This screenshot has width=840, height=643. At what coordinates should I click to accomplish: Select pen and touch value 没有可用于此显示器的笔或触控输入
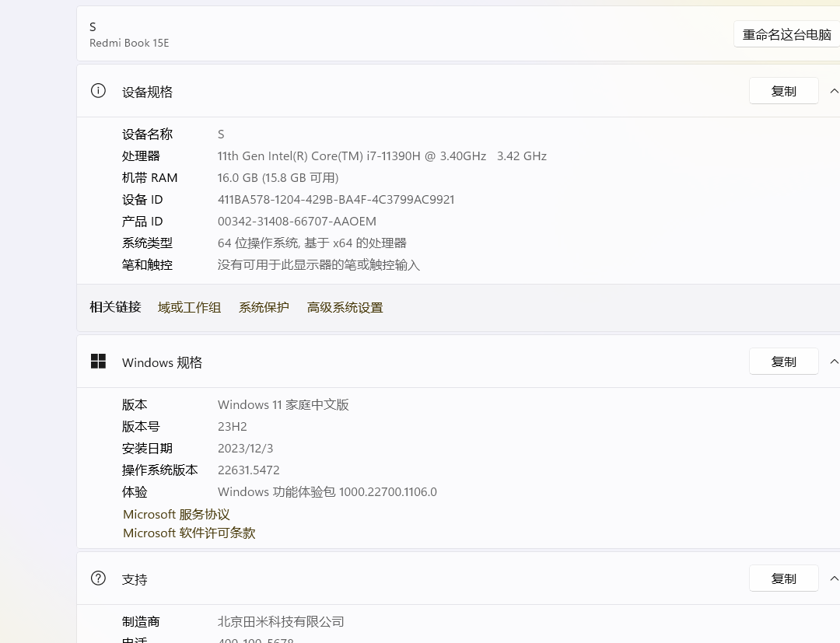(x=319, y=265)
